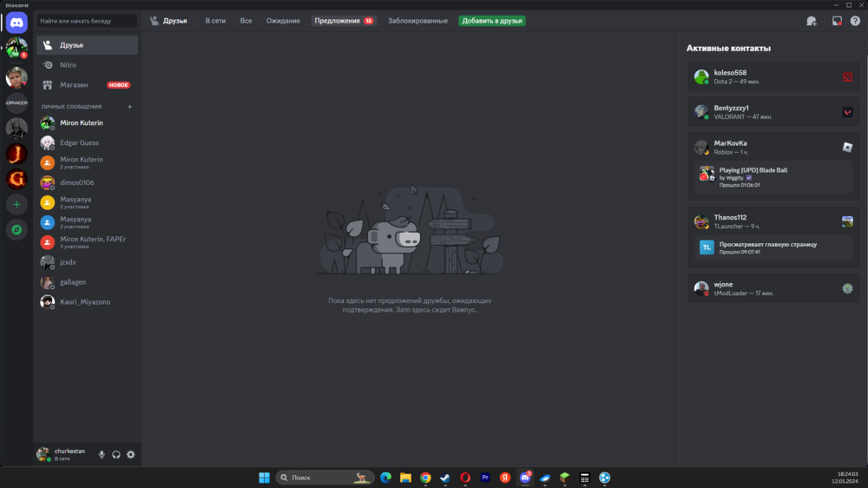Open Miron Kuterin 2-member group chat

click(x=88, y=163)
